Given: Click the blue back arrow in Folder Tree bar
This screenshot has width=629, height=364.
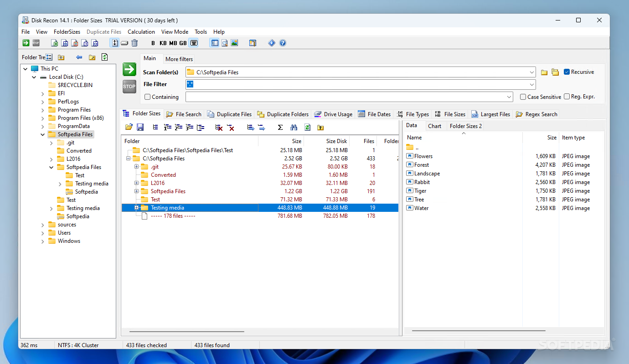Looking at the screenshot, I should click(79, 57).
